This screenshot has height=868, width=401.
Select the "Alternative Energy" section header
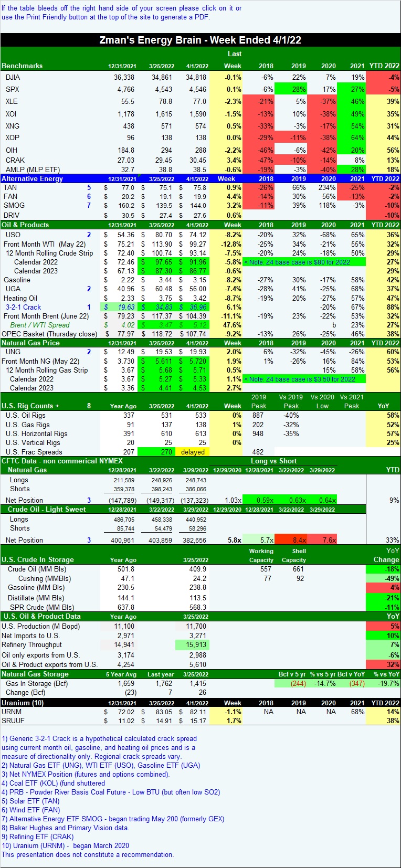(33, 178)
